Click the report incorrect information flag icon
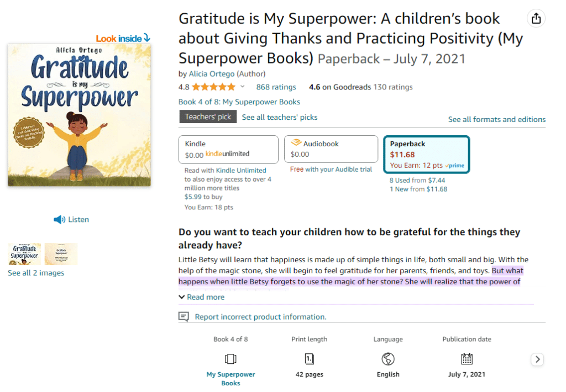 coord(184,317)
